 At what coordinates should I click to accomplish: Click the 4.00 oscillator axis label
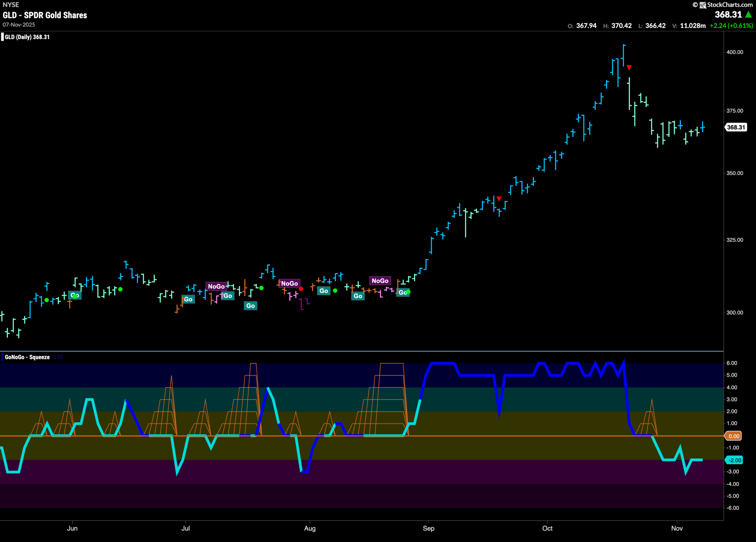coord(732,387)
